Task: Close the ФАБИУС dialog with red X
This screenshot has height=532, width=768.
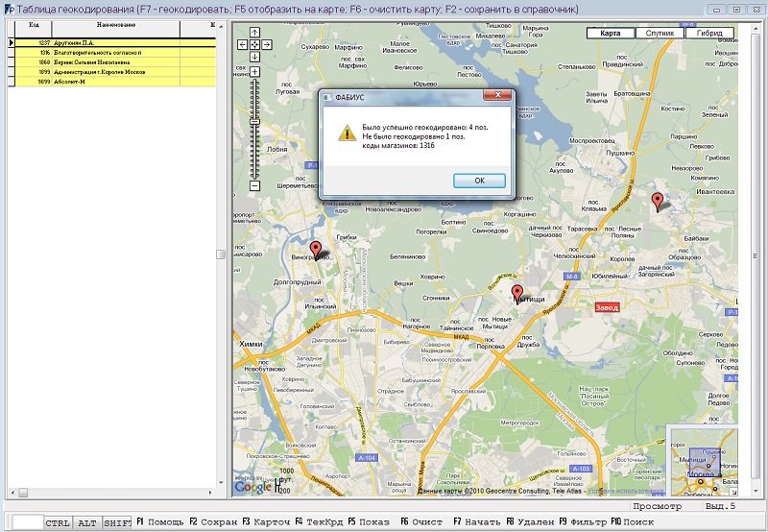Action: click(x=497, y=94)
